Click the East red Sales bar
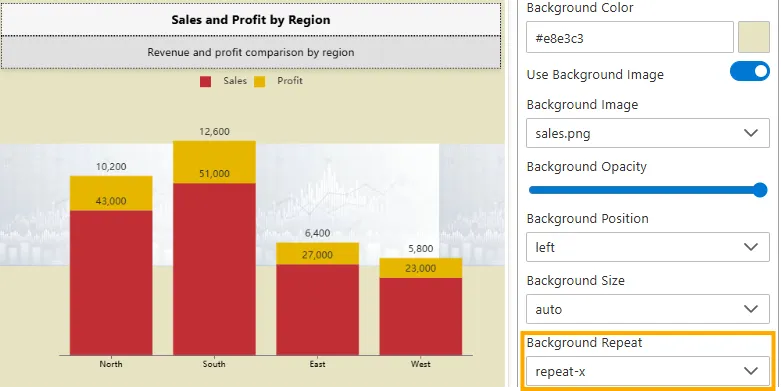 [317, 310]
